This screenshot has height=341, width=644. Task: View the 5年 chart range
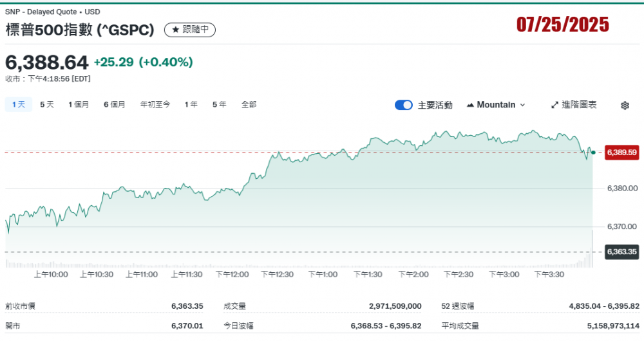click(220, 104)
